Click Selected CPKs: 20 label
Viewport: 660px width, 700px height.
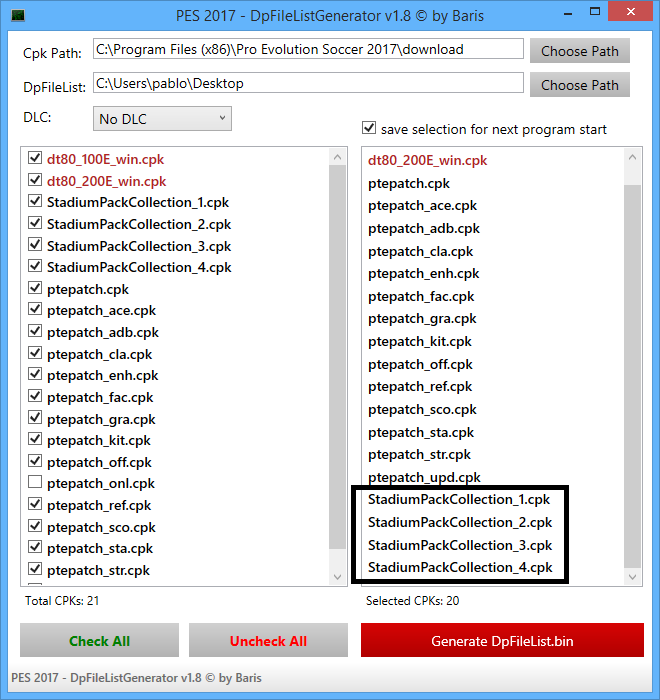tap(412, 600)
